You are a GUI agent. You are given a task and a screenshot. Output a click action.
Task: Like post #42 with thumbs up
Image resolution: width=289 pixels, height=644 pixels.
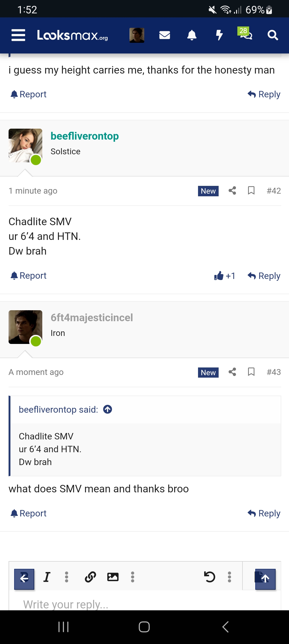224,276
